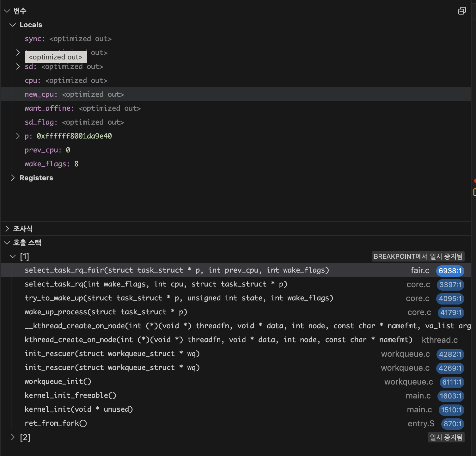Open the kernel_init stack frame
Image resolution: width=476 pixels, height=456 pixels.
(x=236, y=409)
